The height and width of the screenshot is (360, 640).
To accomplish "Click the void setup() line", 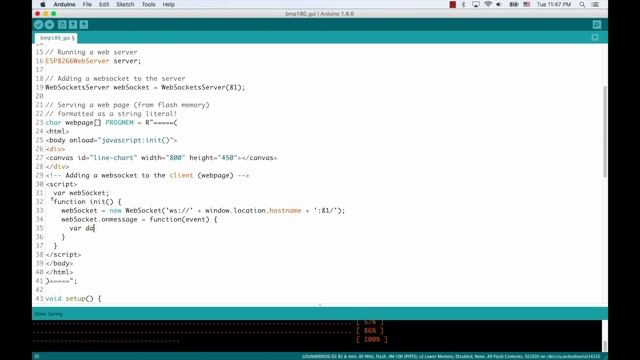I will [73, 298].
